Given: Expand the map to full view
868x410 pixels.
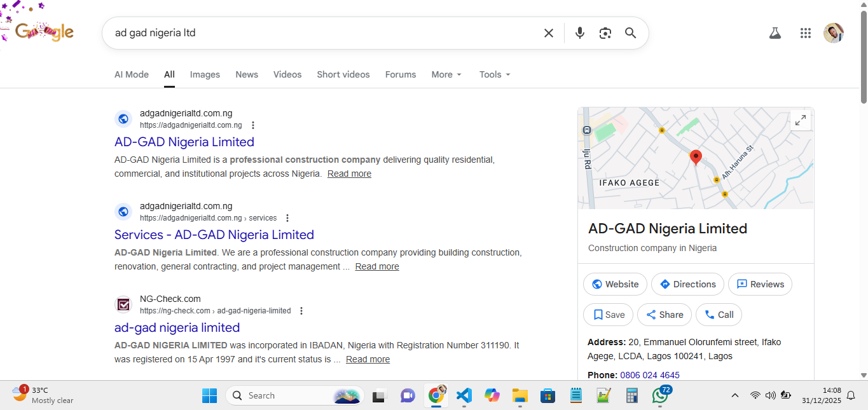Looking at the screenshot, I should [x=801, y=120].
